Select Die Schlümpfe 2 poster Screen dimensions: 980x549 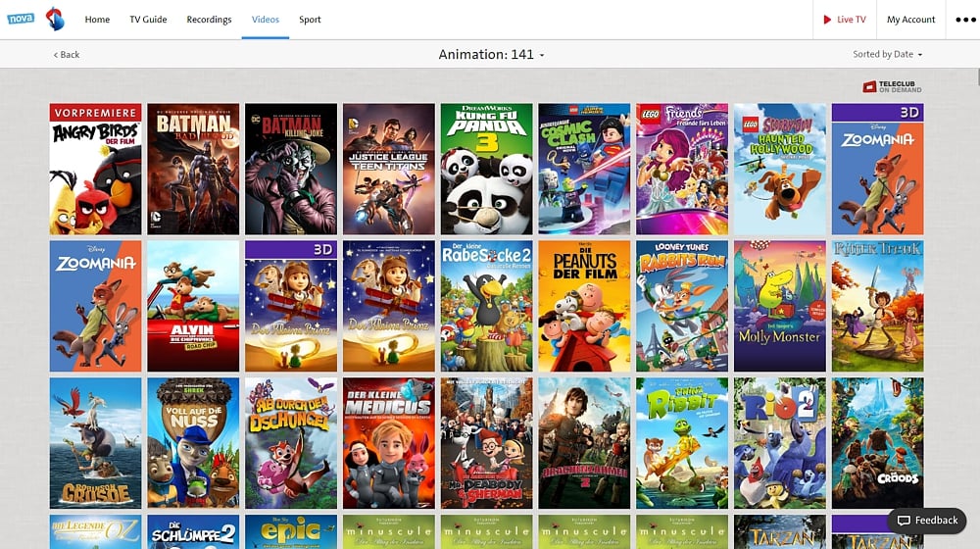193,531
